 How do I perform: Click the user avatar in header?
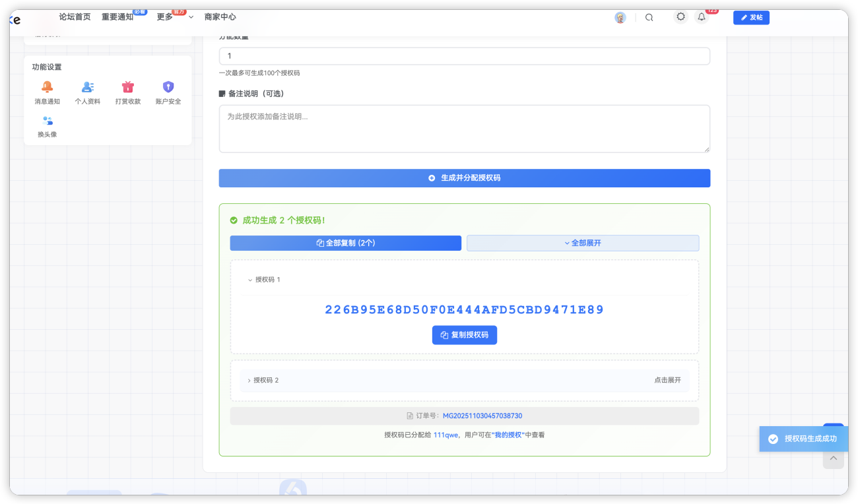click(x=620, y=18)
